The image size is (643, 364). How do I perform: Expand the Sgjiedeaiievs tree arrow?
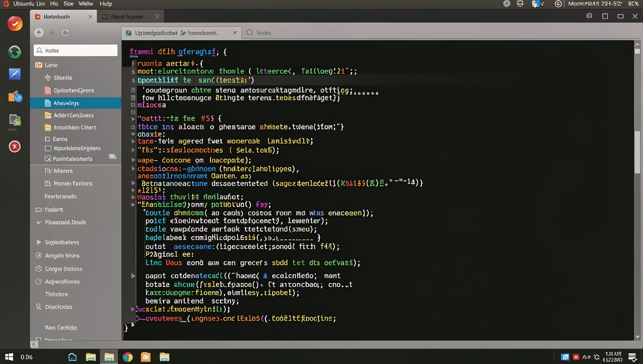click(x=39, y=242)
